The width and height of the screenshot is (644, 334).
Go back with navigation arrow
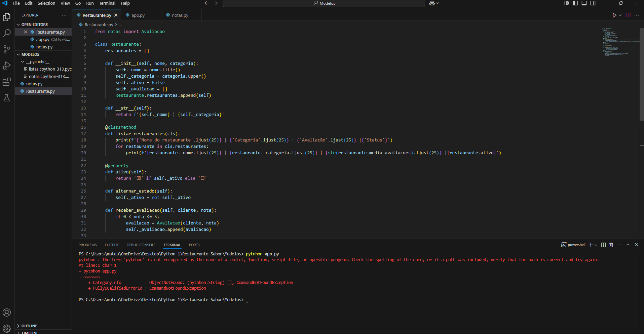[x=206, y=3]
